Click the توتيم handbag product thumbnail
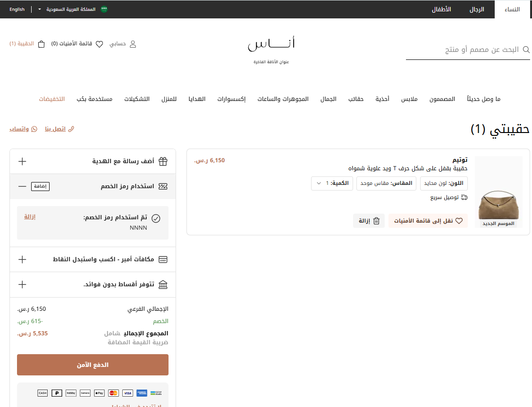 pos(498,190)
